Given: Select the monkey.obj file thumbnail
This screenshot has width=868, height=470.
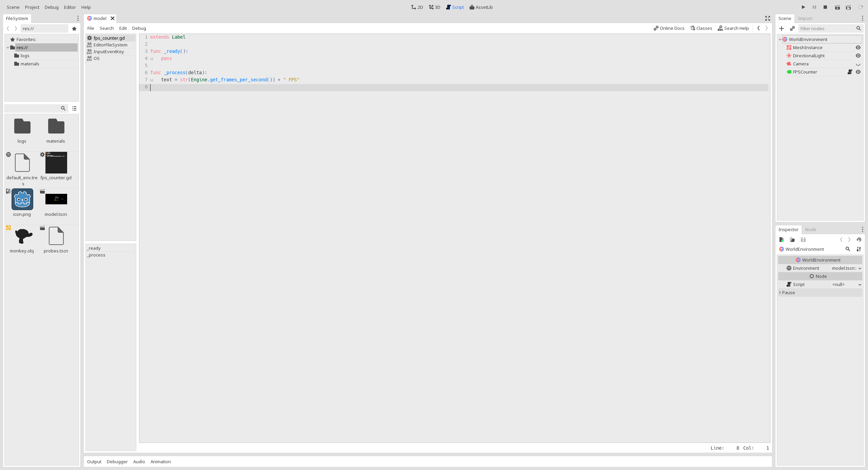Looking at the screenshot, I should point(22,236).
